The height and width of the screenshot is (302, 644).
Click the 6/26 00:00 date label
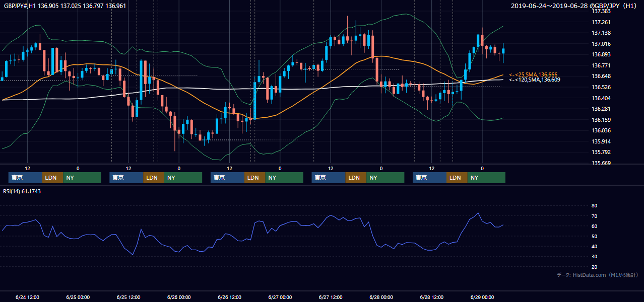tap(179, 297)
